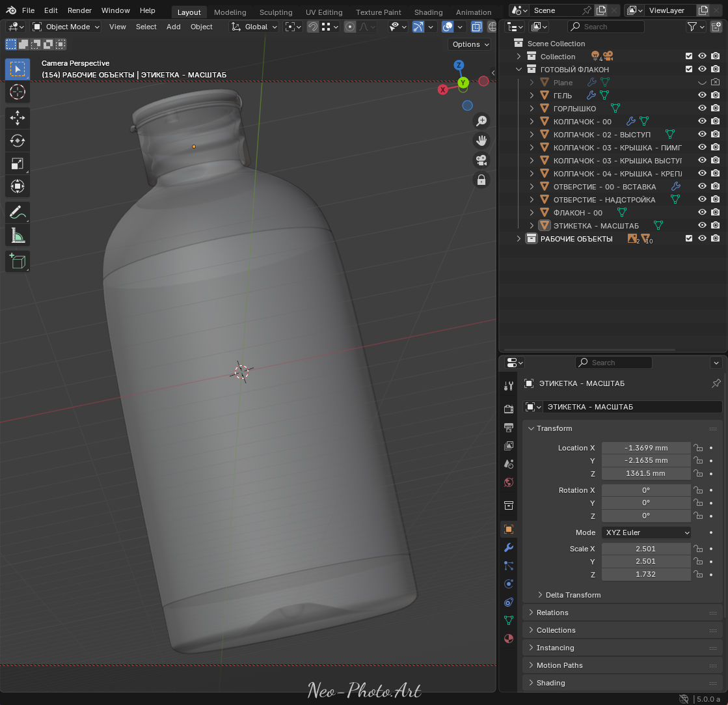728x705 pixels.
Task: Open the Render menu
Action: [x=79, y=10]
